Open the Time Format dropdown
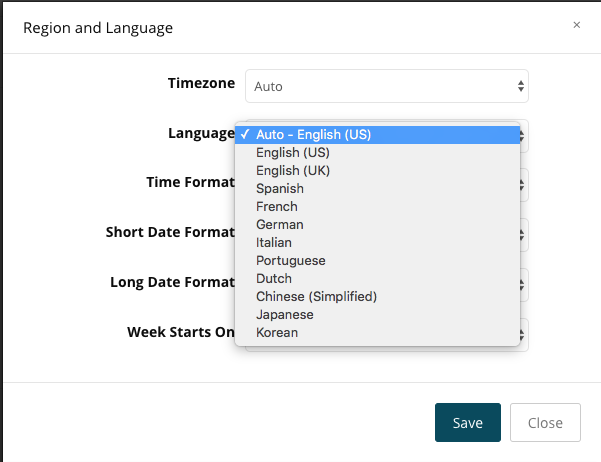This screenshot has width=601, height=462. (524, 185)
